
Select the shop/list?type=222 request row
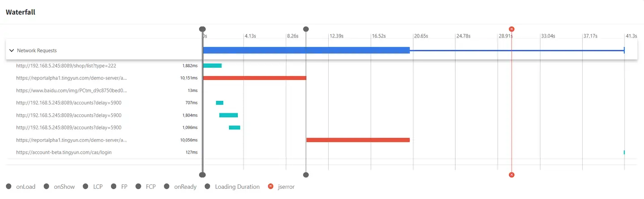pyautogui.click(x=322, y=66)
